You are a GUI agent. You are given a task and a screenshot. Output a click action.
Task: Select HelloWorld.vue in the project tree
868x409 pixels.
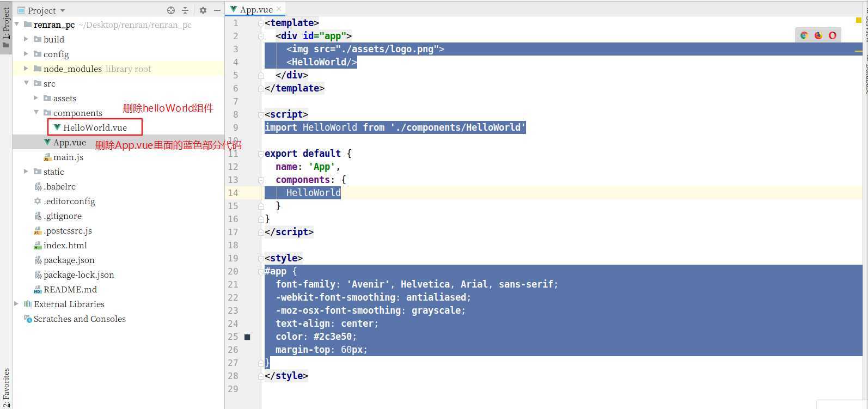pos(95,127)
